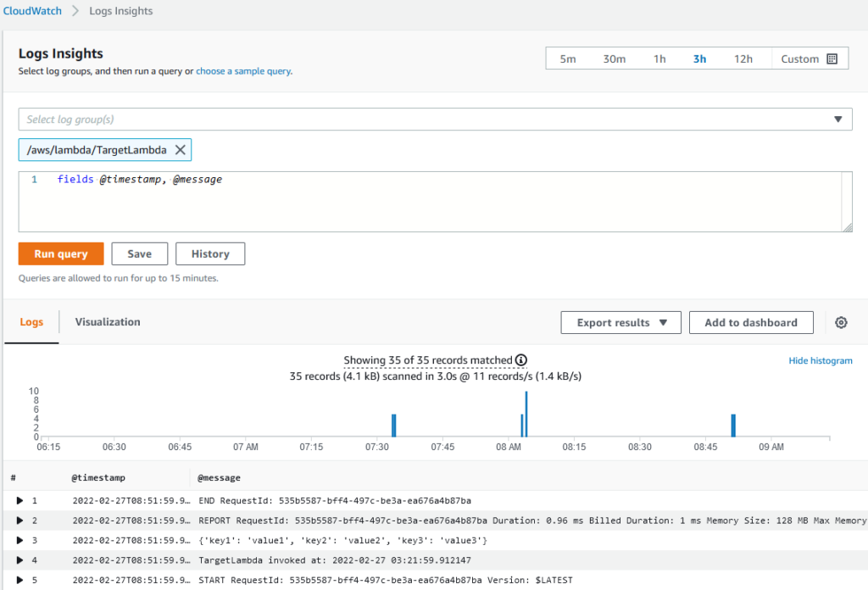
Task: Choose the Custom time range option
Action: point(810,58)
